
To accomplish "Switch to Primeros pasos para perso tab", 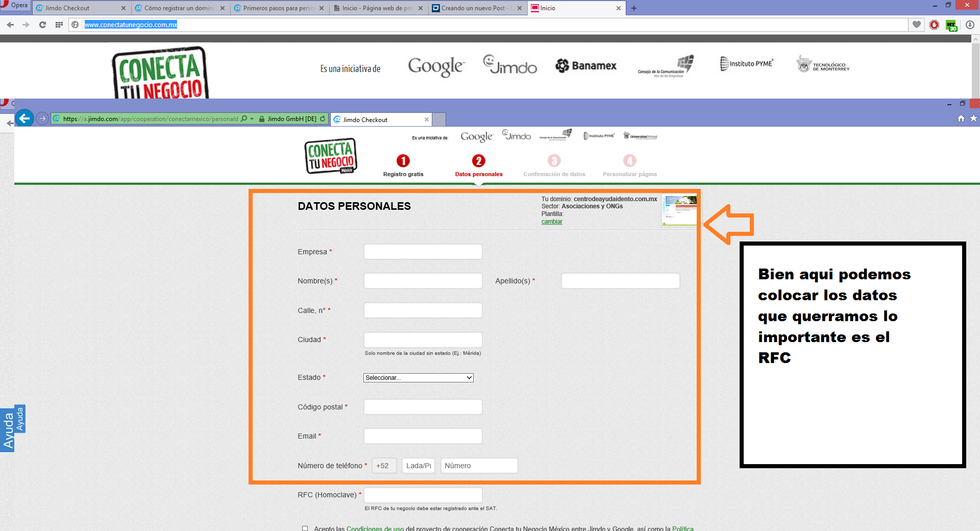I will tap(279, 8).
